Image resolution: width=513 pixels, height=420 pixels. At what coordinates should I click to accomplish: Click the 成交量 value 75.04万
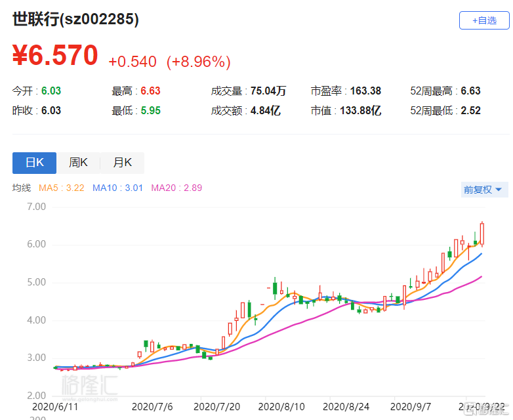coord(268,91)
